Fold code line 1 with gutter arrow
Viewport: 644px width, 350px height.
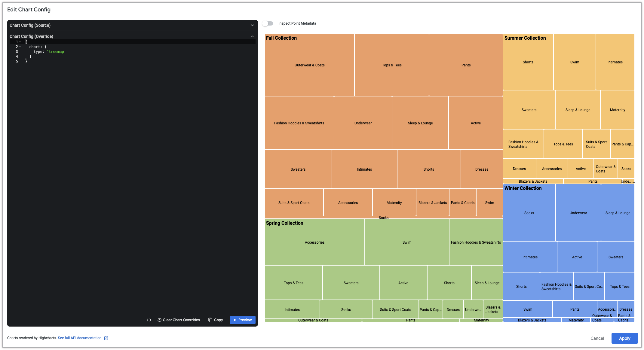coord(20,42)
